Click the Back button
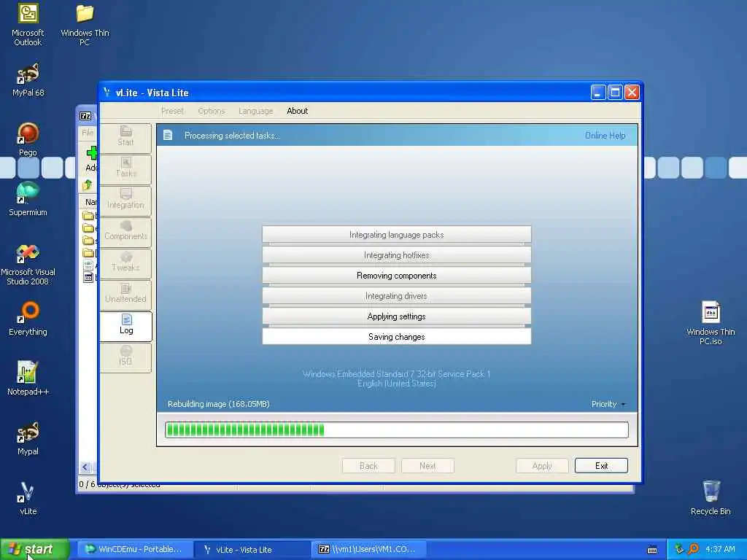The width and height of the screenshot is (747, 560). coord(368,466)
